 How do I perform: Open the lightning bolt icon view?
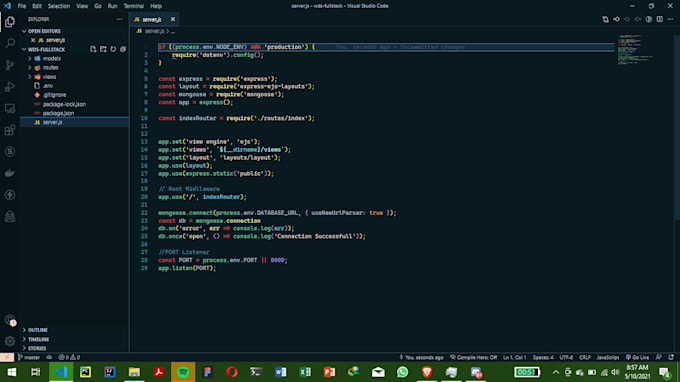(10, 195)
